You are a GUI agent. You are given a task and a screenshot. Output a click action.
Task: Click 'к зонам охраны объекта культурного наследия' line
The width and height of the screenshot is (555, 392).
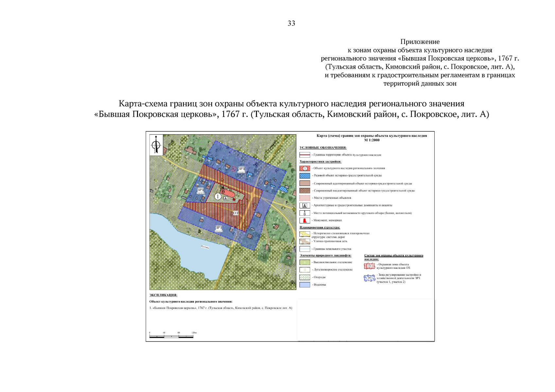tap(420, 50)
